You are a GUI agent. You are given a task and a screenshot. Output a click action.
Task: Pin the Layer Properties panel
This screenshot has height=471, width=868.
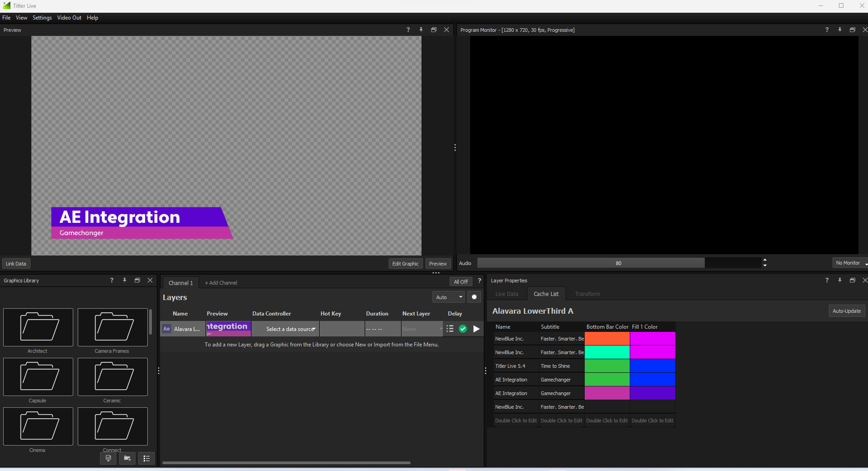tap(839, 281)
